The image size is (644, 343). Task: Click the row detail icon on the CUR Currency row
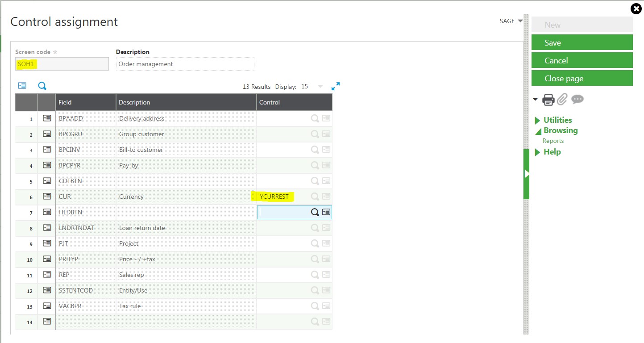pyautogui.click(x=46, y=197)
